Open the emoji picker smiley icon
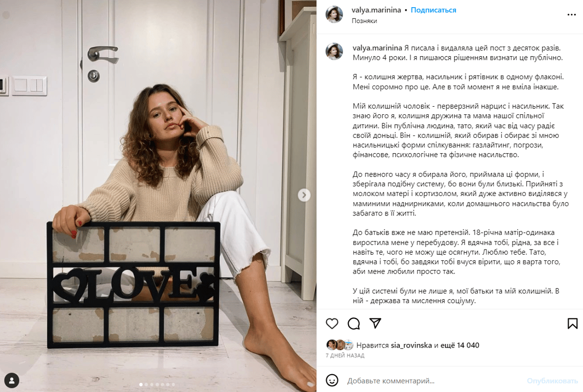583x392 pixels. pyautogui.click(x=332, y=380)
